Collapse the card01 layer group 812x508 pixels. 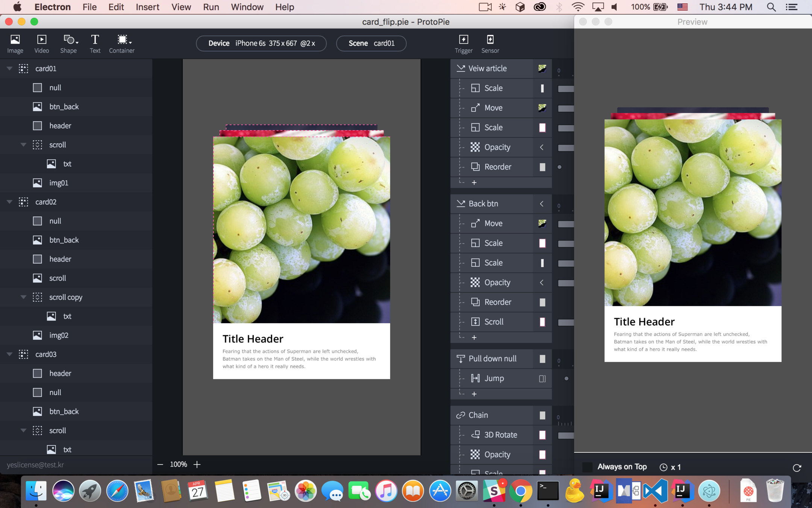(9, 68)
